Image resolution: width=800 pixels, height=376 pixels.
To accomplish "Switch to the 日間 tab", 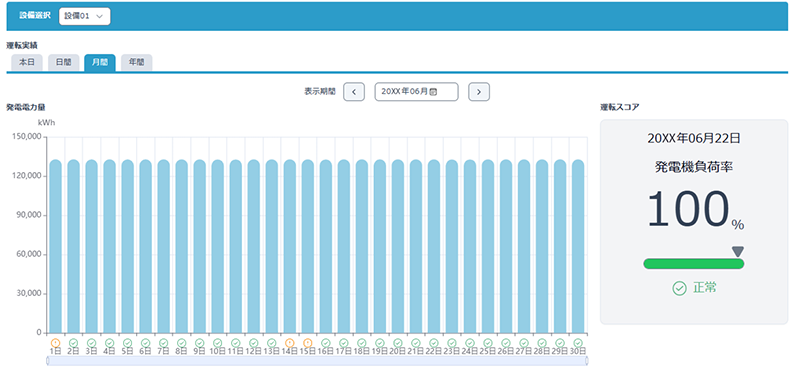I will pyautogui.click(x=63, y=62).
